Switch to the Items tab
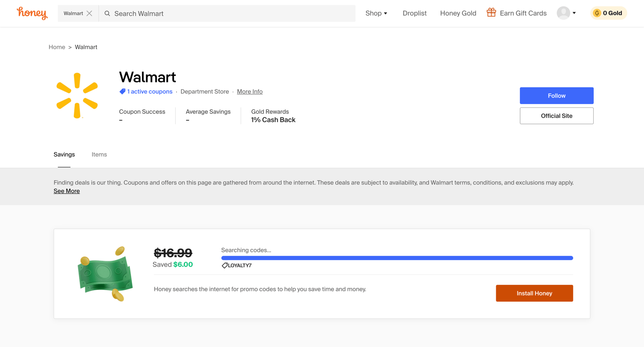The height and width of the screenshot is (347, 644). point(99,155)
